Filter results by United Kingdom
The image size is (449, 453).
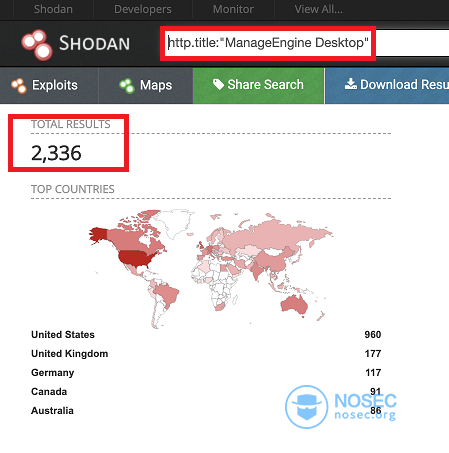click(70, 353)
